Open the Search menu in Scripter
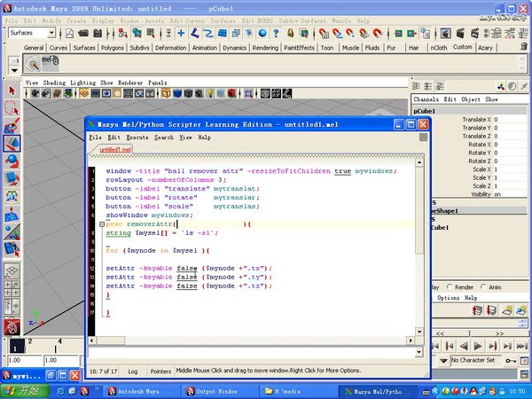 (164, 137)
